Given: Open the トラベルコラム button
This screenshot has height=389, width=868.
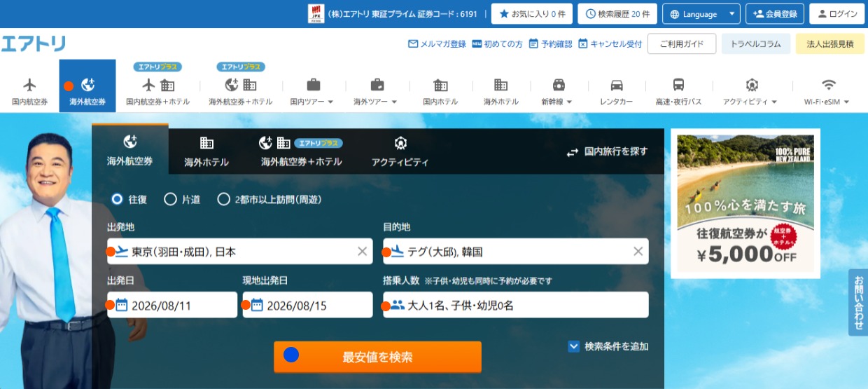Looking at the screenshot, I should click(x=756, y=43).
